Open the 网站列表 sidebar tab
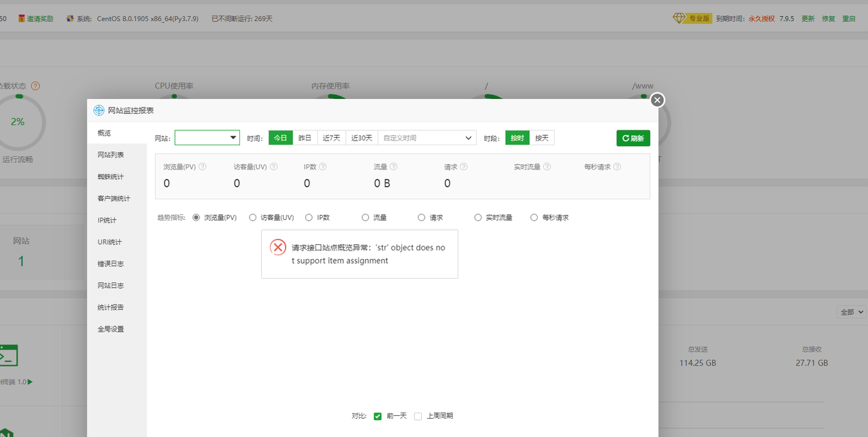868x437 pixels. 117,155
